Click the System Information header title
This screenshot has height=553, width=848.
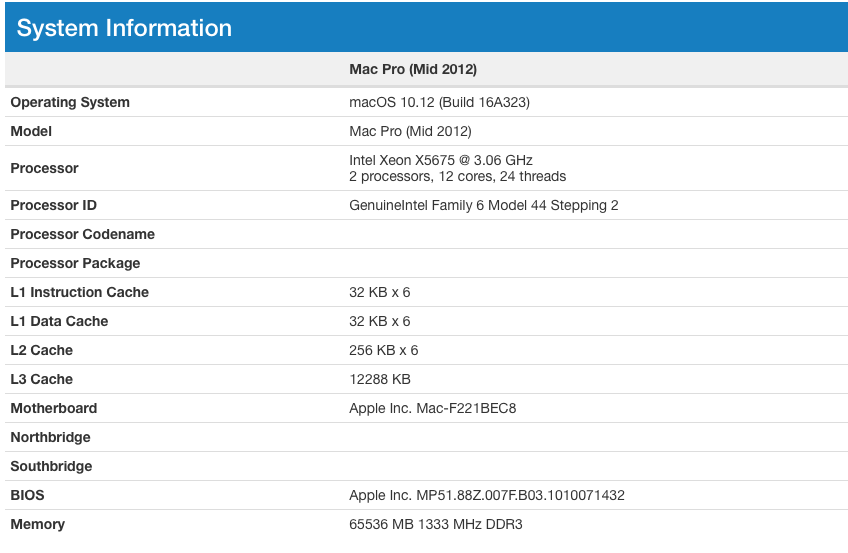[x=124, y=28]
